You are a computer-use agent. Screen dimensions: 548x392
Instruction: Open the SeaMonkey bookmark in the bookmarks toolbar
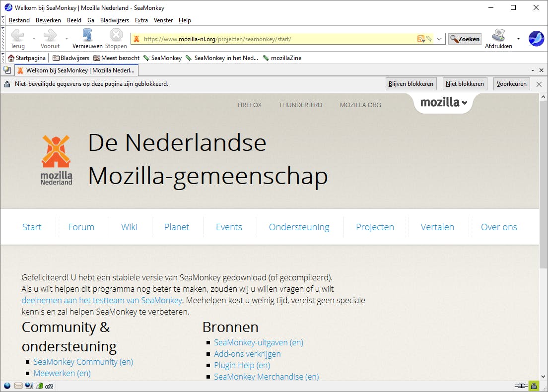pos(162,58)
